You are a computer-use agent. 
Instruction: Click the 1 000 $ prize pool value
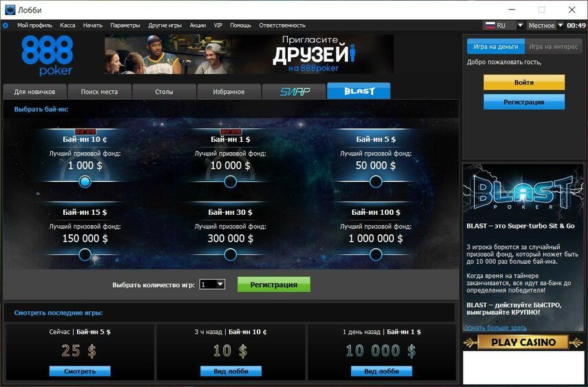[85, 165]
